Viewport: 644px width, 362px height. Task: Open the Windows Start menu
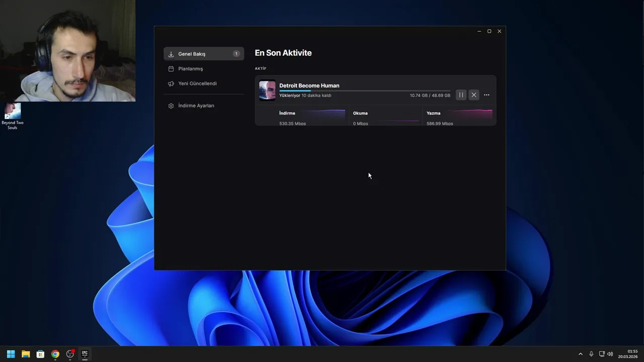pyautogui.click(x=11, y=354)
